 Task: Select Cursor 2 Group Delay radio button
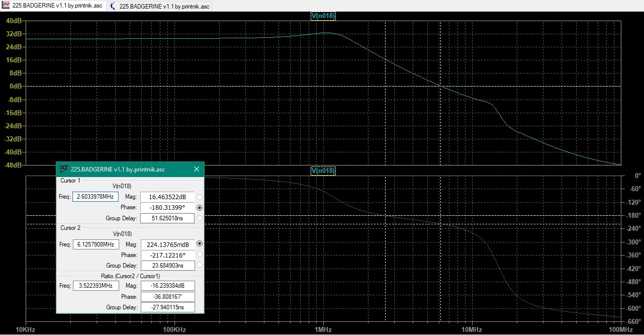pos(200,265)
